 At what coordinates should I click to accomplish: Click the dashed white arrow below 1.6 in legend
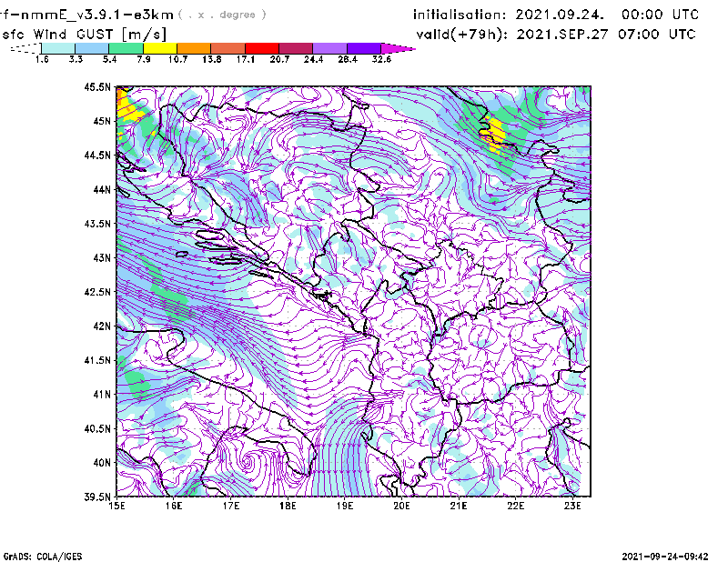pos(25,48)
